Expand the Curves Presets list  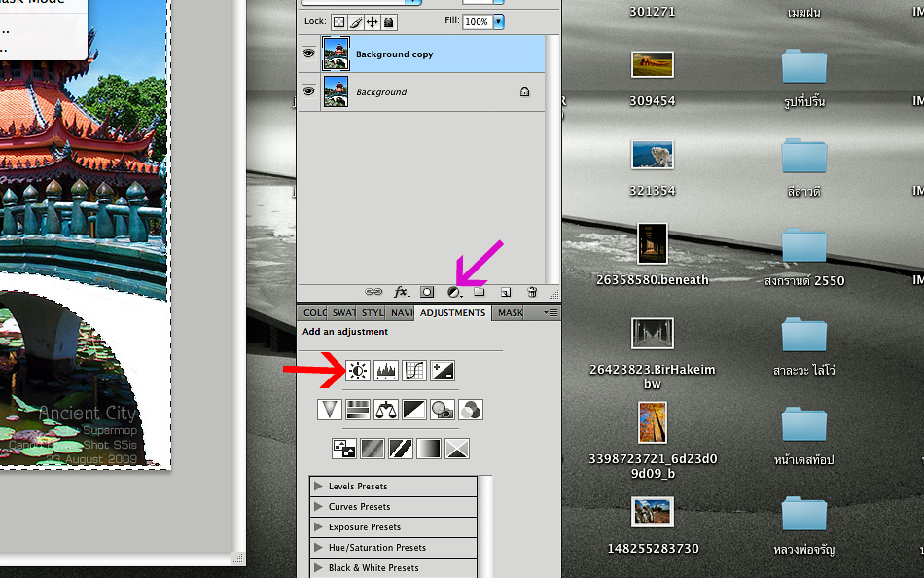coord(319,507)
